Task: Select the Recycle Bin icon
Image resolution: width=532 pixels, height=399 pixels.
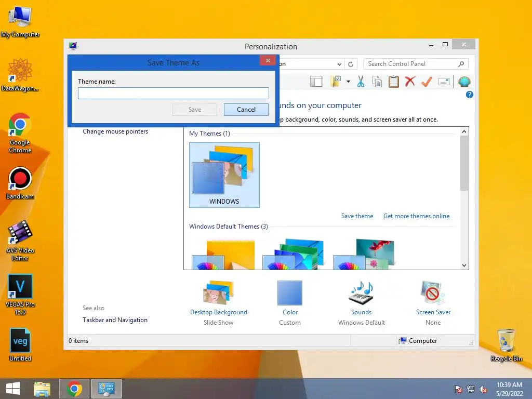Action: coord(506,345)
